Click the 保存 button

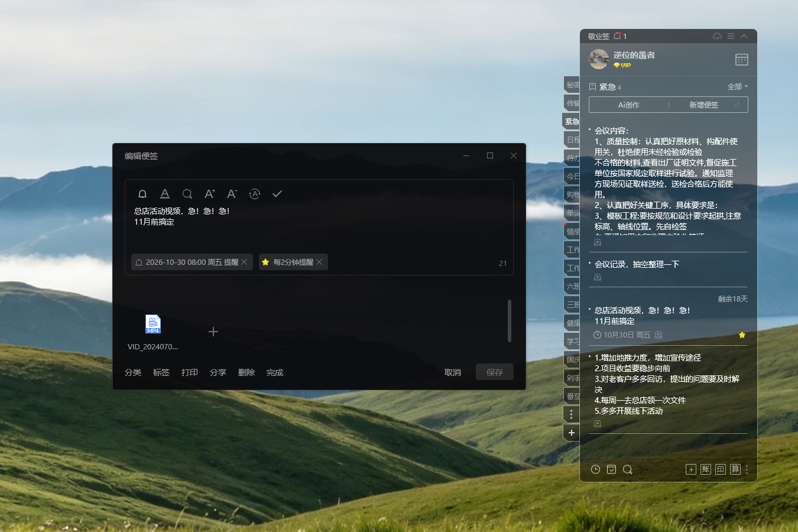495,372
